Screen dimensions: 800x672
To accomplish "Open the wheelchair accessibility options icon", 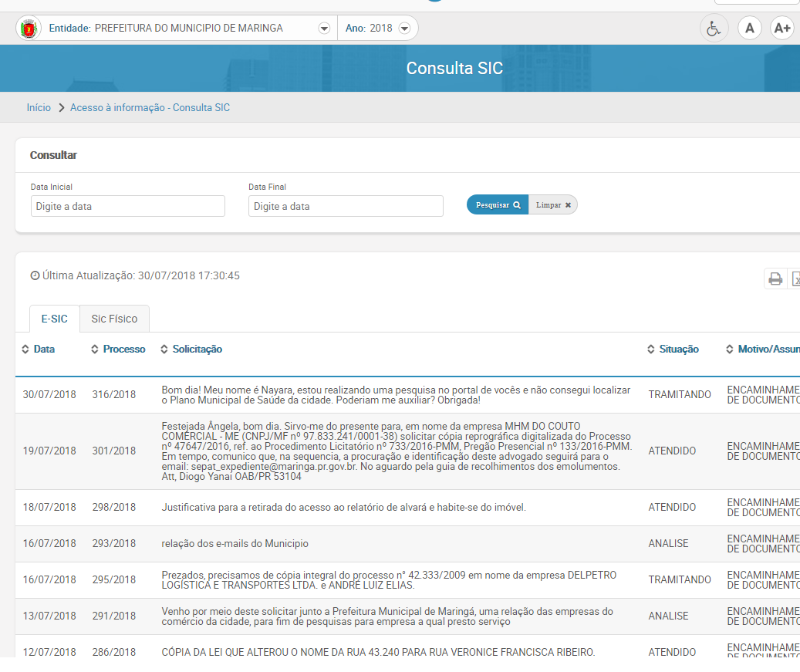I will click(714, 29).
